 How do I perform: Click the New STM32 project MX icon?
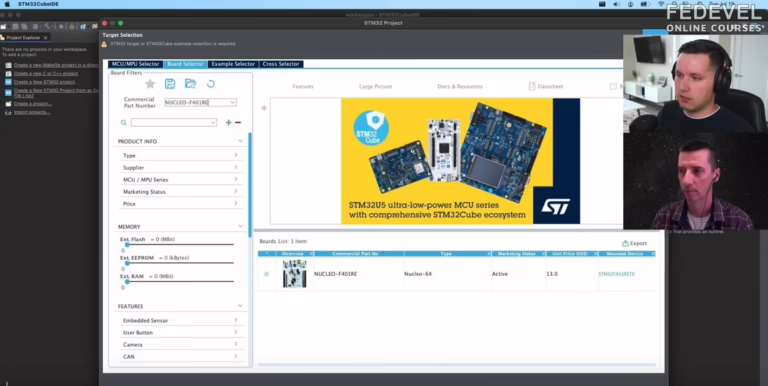pyautogui.click(x=8, y=82)
